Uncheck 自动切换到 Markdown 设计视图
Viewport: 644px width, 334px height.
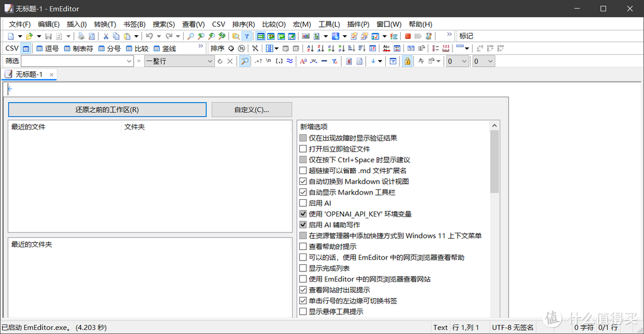(x=303, y=181)
